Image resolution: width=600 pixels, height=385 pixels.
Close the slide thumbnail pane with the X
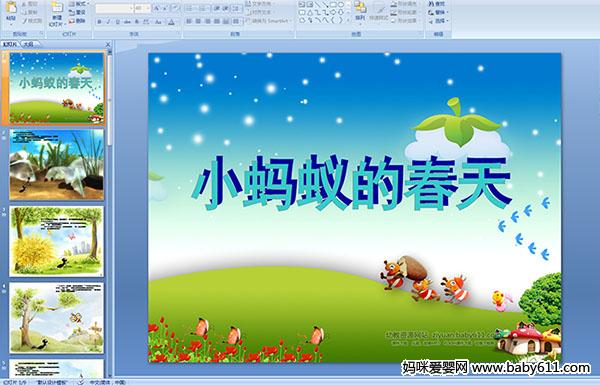coord(108,44)
